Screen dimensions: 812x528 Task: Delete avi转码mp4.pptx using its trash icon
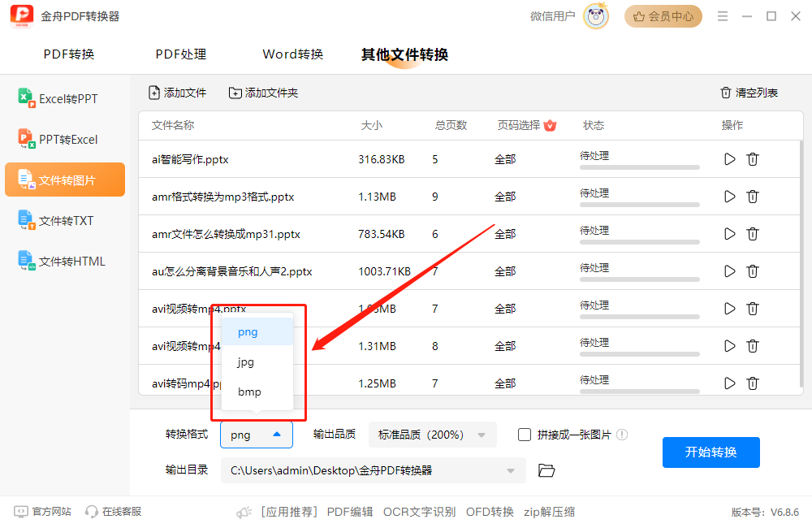click(753, 383)
